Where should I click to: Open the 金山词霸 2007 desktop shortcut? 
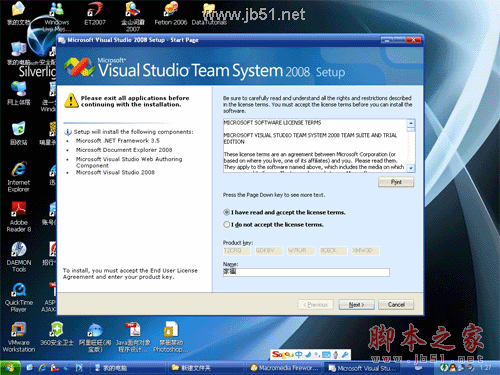133,16
